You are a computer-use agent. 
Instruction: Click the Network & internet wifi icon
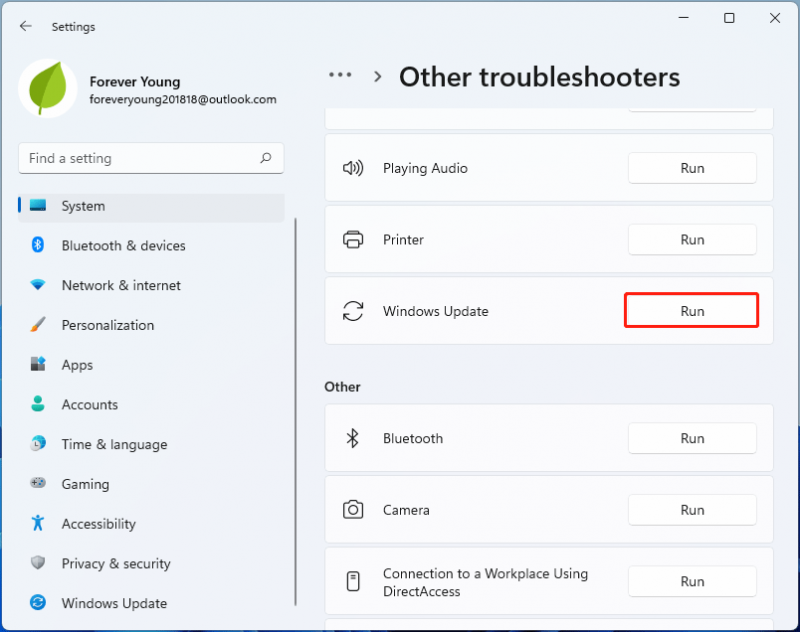click(x=38, y=285)
